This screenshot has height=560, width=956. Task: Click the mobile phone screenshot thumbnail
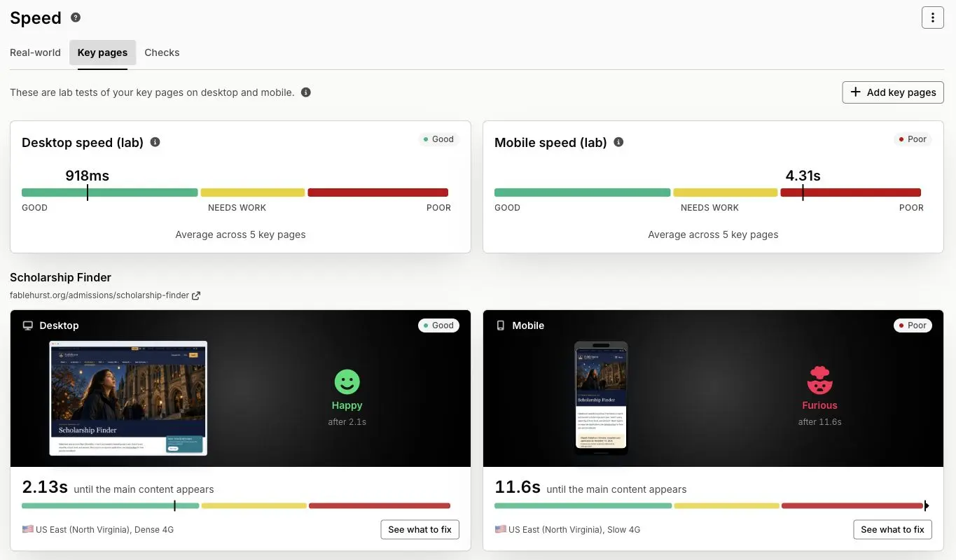click(x=601, y=398)
